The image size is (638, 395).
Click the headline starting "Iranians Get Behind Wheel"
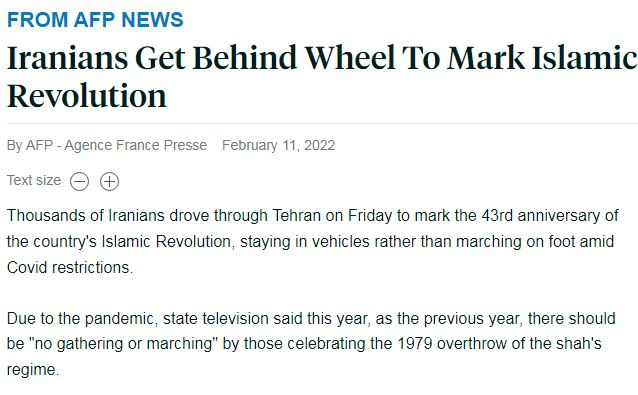(322, 76)
